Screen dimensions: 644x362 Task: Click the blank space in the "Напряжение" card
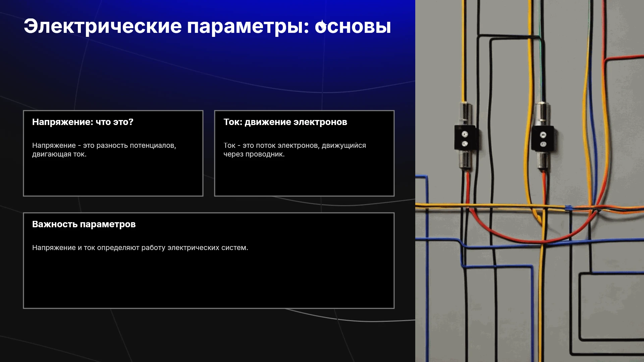click(x=113, y=177)
